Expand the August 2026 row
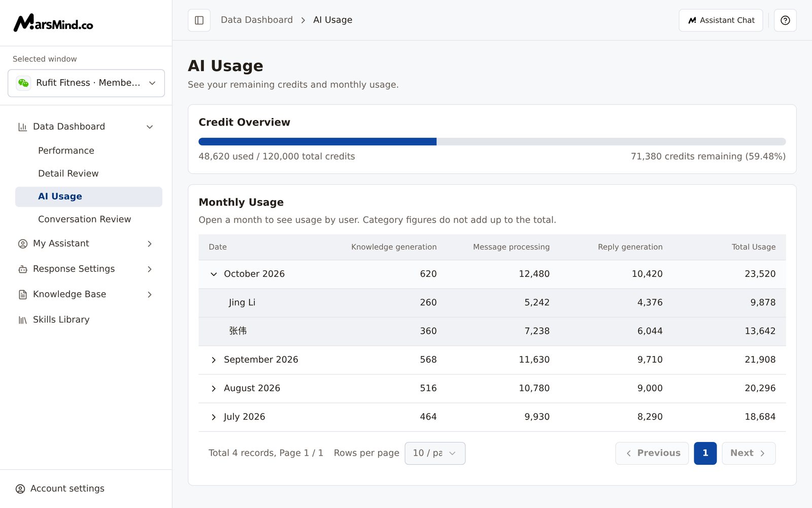 click(x=214, y=388)
